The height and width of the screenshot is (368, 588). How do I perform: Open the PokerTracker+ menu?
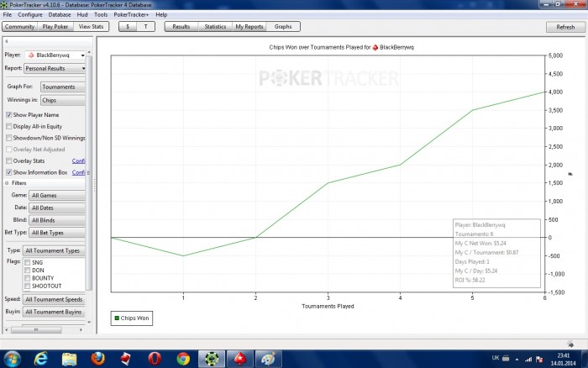[131, 14]
